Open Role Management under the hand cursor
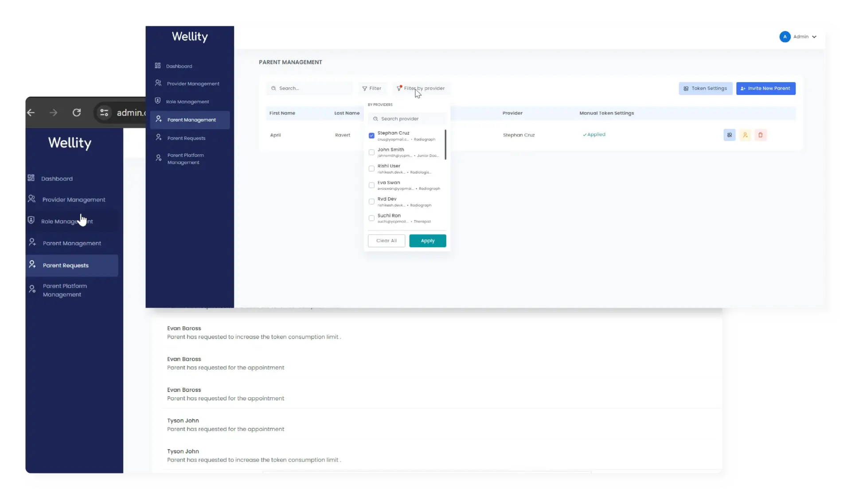 67,221
